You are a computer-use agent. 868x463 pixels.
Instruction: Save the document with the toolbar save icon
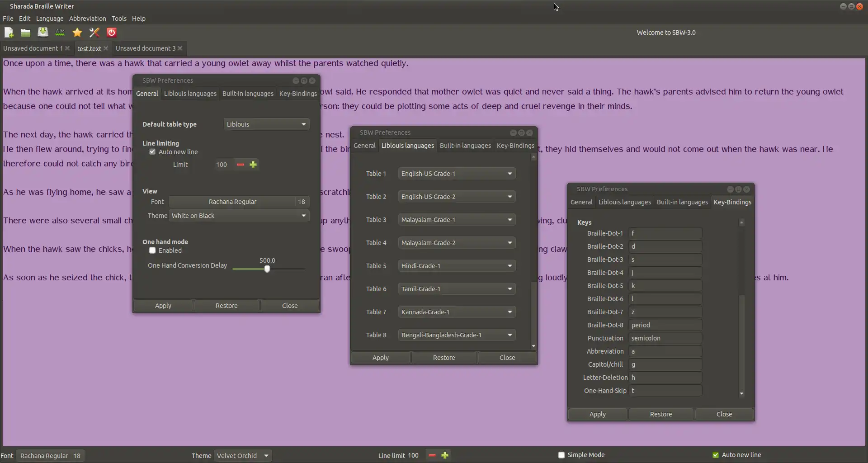(43, 33)
